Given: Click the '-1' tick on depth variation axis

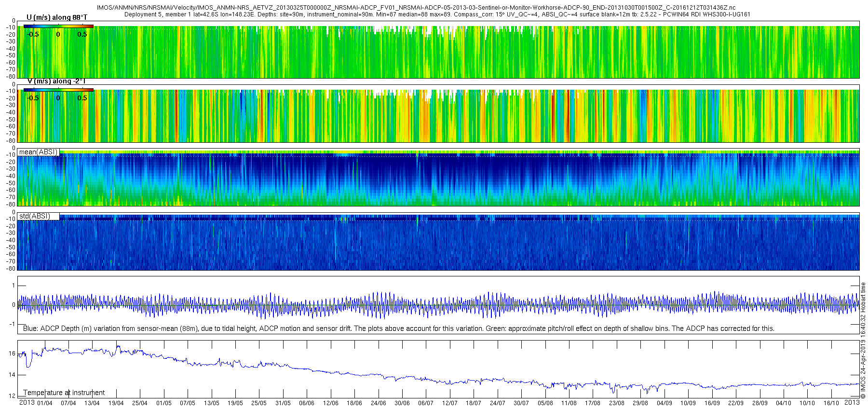Looking at the screenshot, I should pyautogui.click(x=12, y=324).
